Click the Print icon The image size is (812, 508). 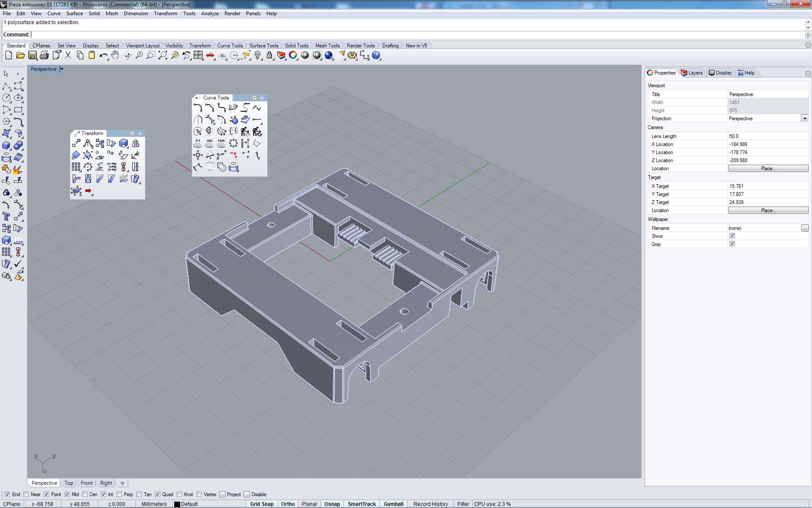coord(44,55)
